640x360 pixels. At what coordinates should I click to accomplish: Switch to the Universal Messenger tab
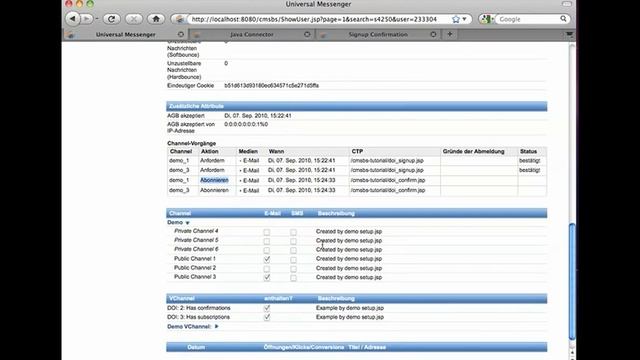click(x=125, y=34)
